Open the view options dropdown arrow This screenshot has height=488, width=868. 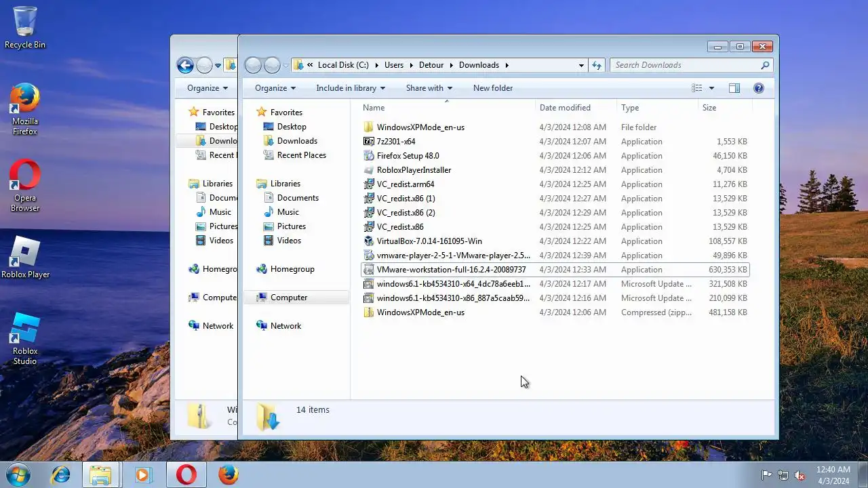tap(711, 88)
